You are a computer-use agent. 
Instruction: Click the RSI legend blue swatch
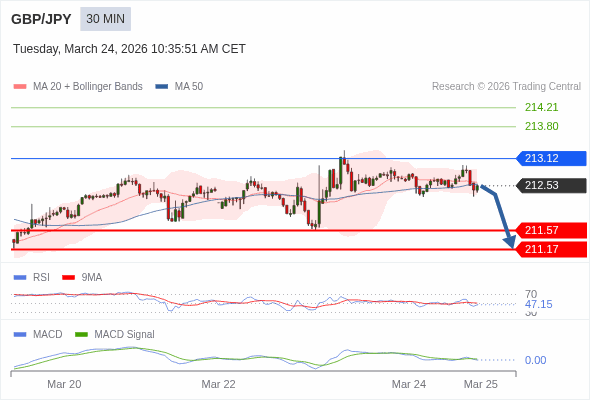click(20, 278)
